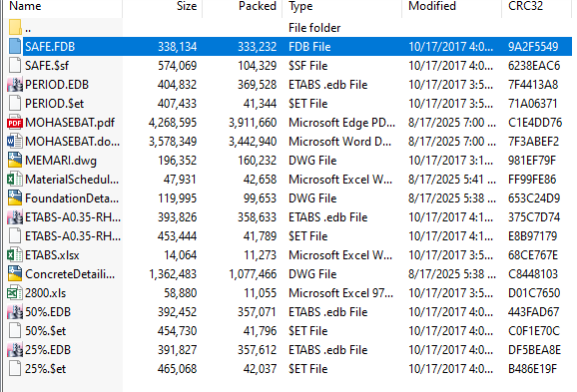The height and width of the screenshot is (392, 577).
Task: Click size value 4,268,595
Action: coord(173,123)
